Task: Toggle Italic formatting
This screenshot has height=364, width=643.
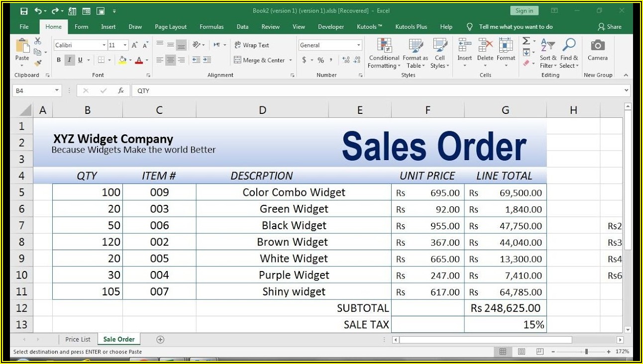Action: point(69,60)
